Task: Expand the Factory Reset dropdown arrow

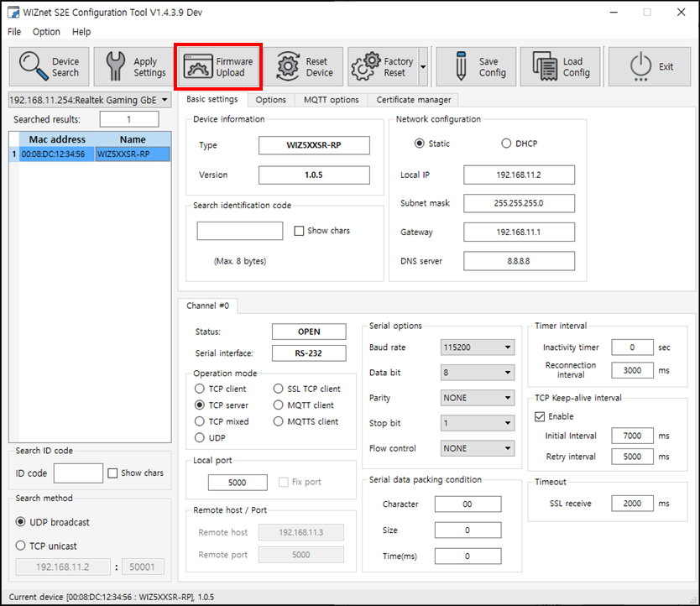Action: 423,66
